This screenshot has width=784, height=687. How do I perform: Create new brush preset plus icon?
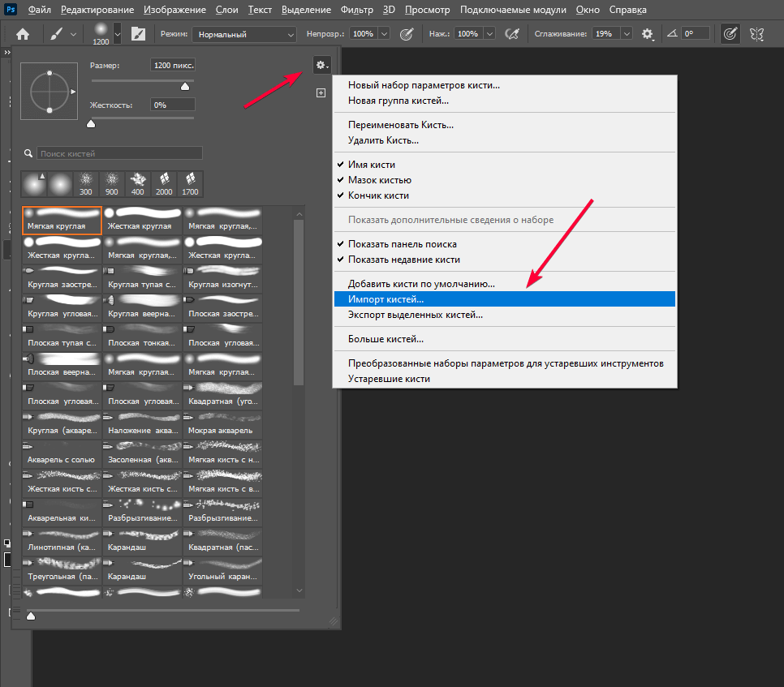[321, 93]
